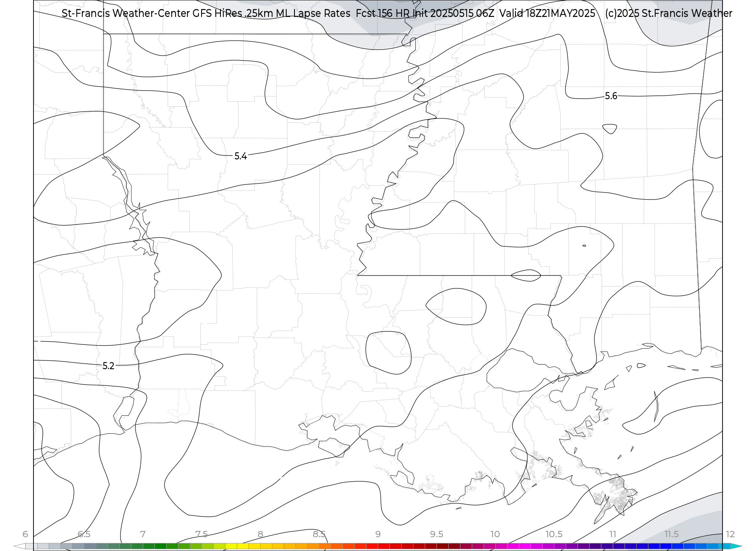Click colorbar tick label 9
Screen dimensions: 756x551
(378, 534)
